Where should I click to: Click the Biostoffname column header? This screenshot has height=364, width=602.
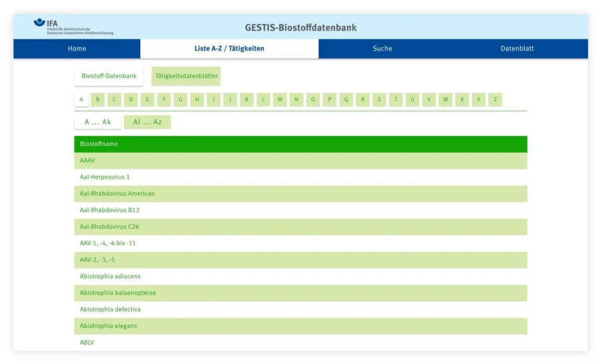coord(301,144)
